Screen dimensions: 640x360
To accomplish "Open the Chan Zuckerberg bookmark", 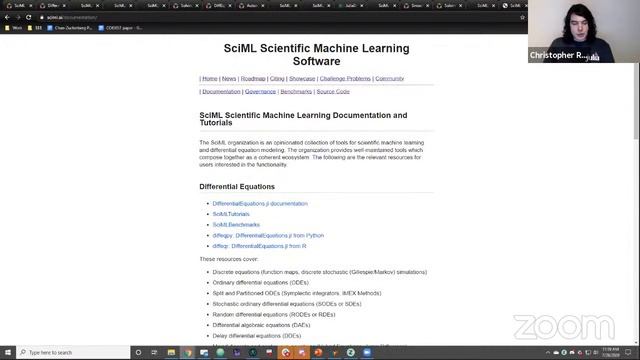I will click(x=70, y=28).
